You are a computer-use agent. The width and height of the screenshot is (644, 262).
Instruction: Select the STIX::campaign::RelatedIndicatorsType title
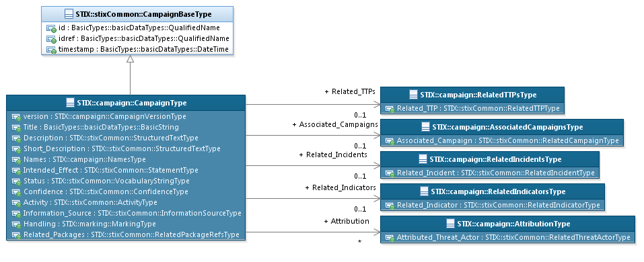coord(498,191)
